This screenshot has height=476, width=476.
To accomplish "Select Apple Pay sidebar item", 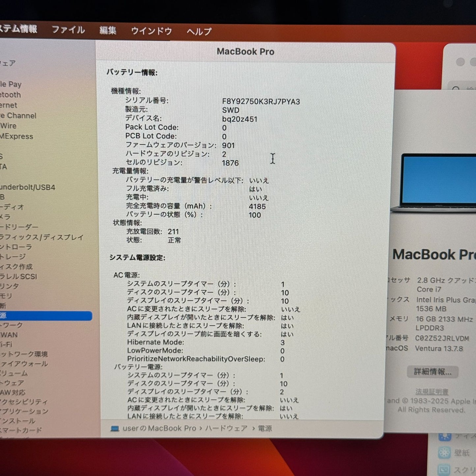I will (x=11, y=84).
